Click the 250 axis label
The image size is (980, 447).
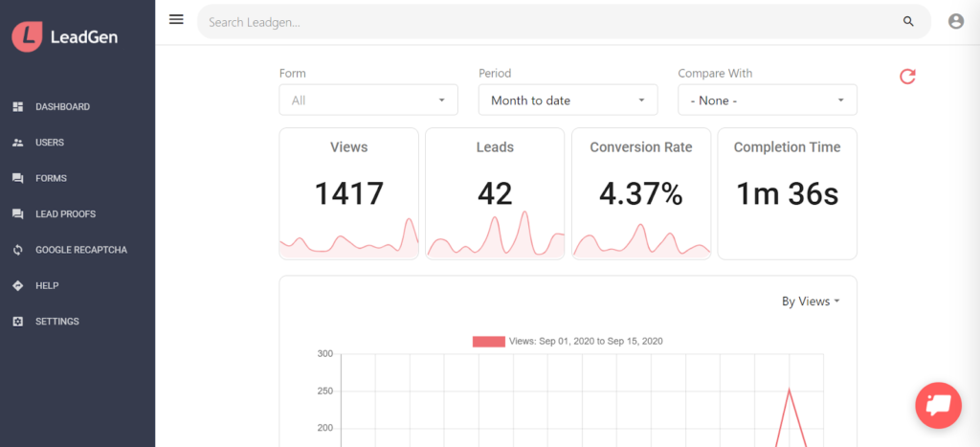325,391
